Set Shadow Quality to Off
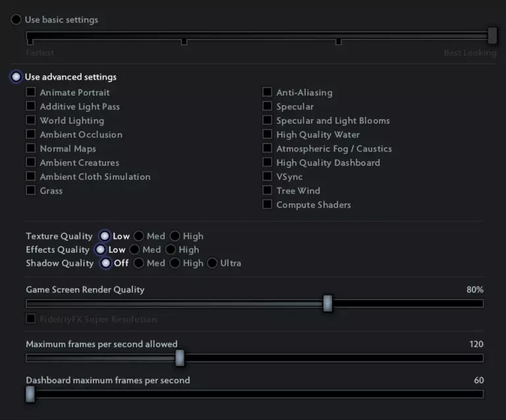This screenshot has height=420, width=506. point(105,263)
